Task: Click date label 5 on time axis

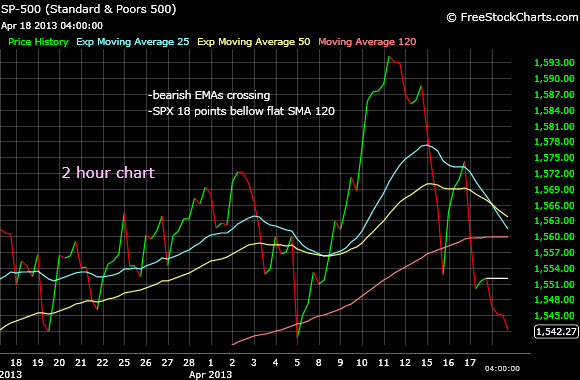Action: pos(297,363)
